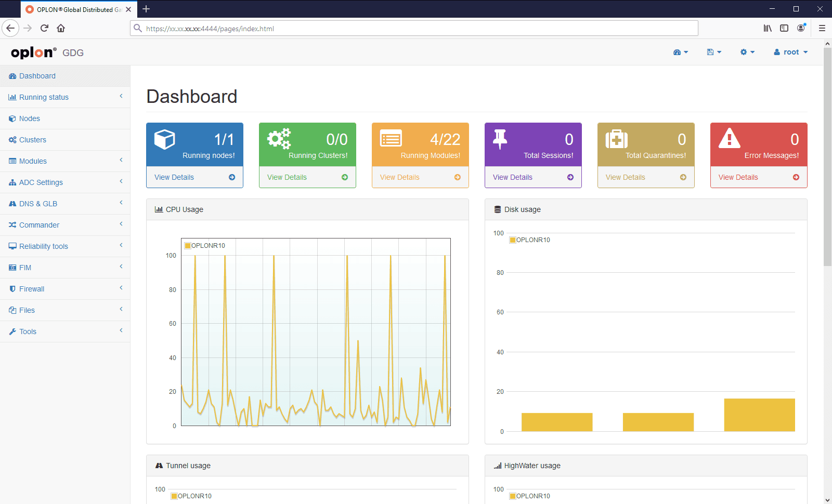Expand the Running status sidebar chevron
Screen dimensions: 832x504
click(121, 96)
